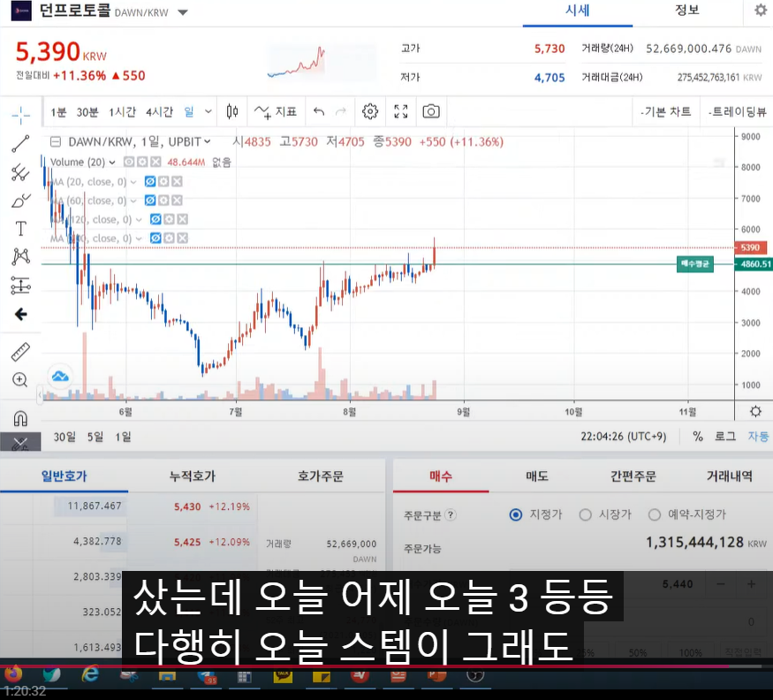Select the crosshair cursor tool

tap(20, 116)
